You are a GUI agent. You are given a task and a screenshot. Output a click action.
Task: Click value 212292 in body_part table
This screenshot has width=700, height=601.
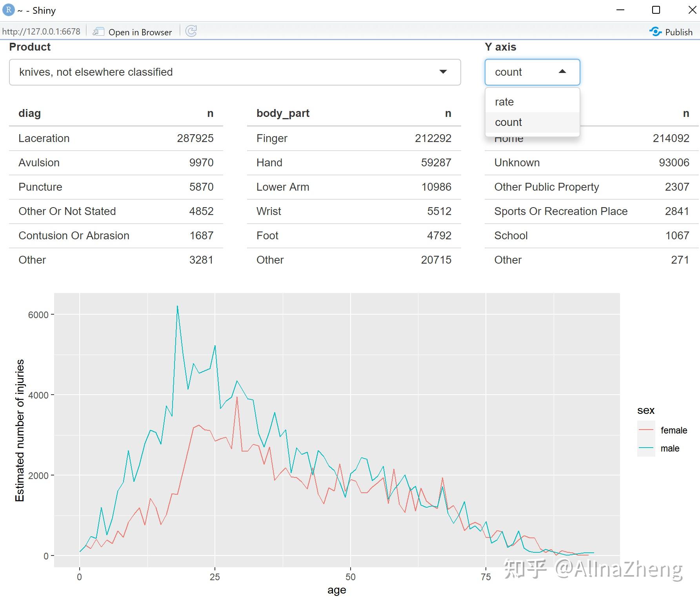[433, 138]
